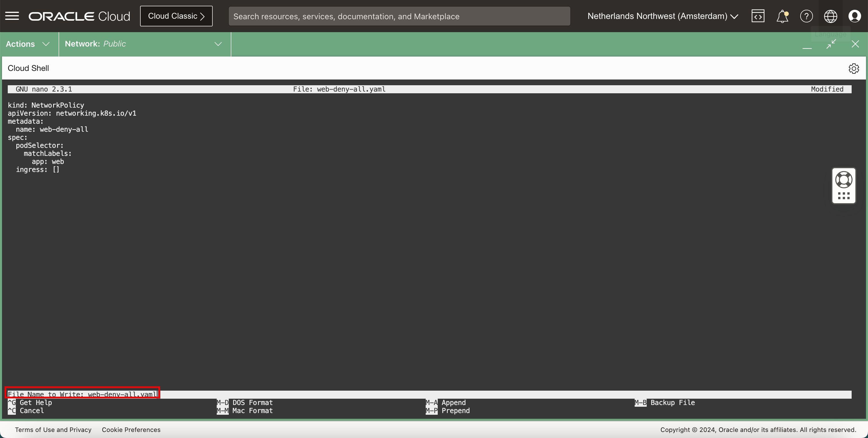Expand the Network: Public dropdown
868x438 pixels.
[x=143, y=44]
